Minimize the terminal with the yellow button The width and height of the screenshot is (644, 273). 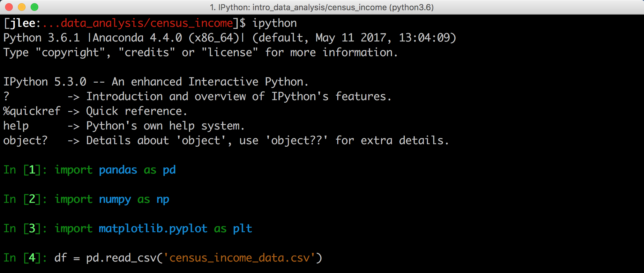click(22, 7)
